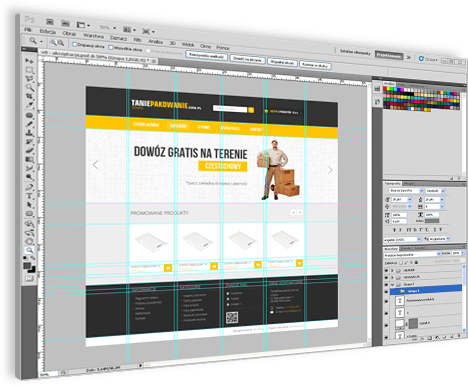Select the Eyedropper tool

tap(29, 104)
